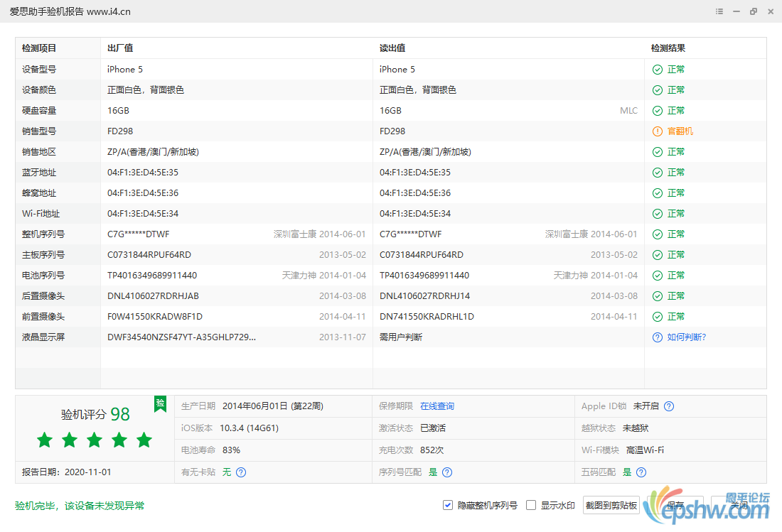This screenshot has height=532, width=782.
Task: Select factory value F0W41550KRADW8F1D
Action: point(154,317)
